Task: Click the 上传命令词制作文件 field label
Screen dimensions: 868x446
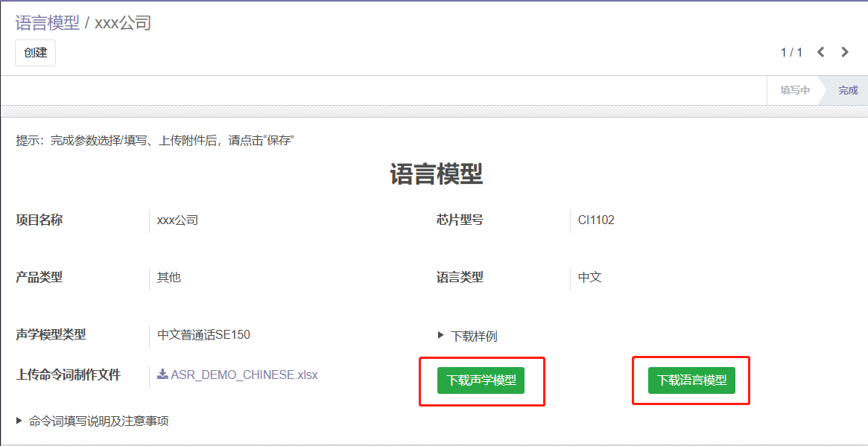Action: click(x=68, y=375)
